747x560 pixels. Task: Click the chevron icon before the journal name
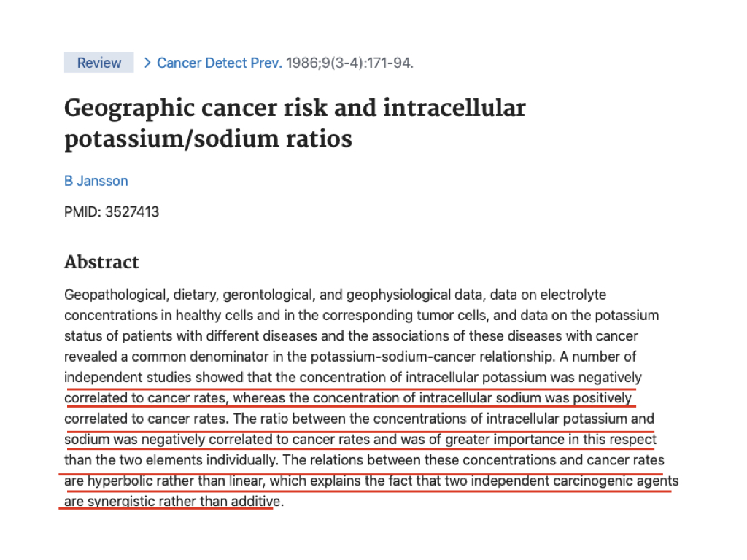147,63
